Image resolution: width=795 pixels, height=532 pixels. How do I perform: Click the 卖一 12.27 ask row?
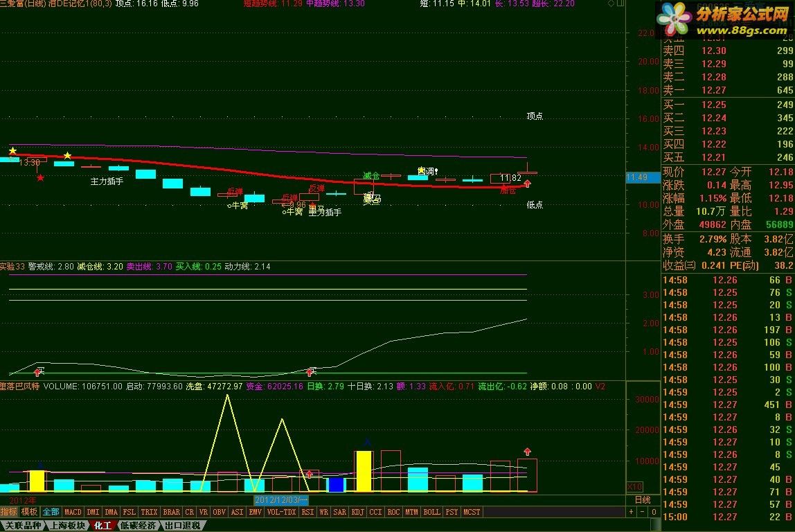tap(728, 90)
